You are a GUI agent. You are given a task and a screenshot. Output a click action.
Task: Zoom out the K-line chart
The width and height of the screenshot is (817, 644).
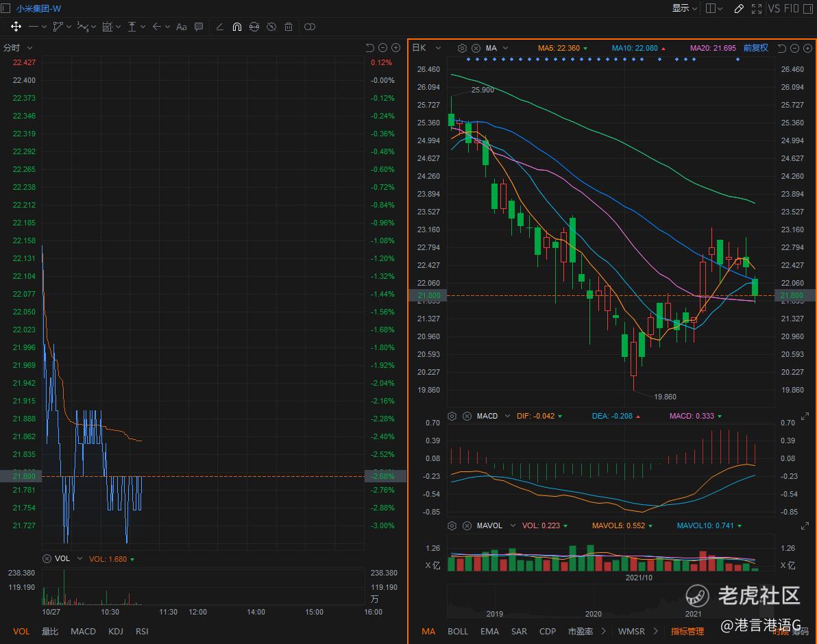794,48
